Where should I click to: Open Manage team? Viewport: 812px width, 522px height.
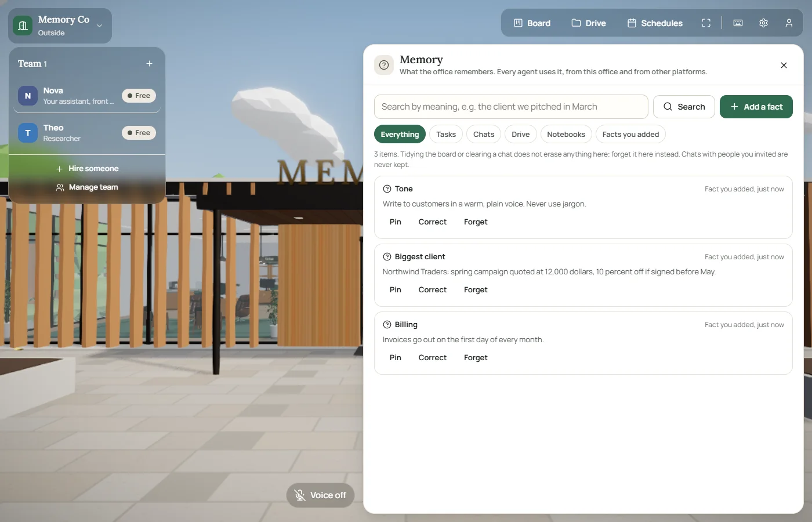87,187
